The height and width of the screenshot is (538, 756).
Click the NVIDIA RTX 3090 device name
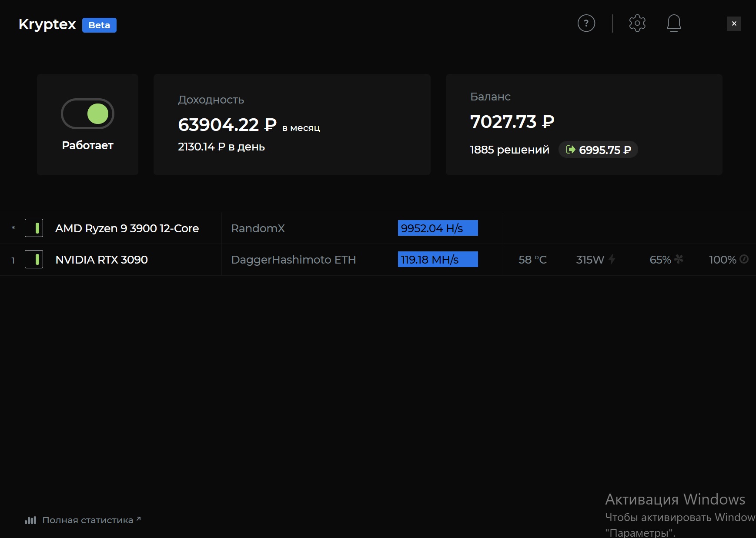(102, 260)
